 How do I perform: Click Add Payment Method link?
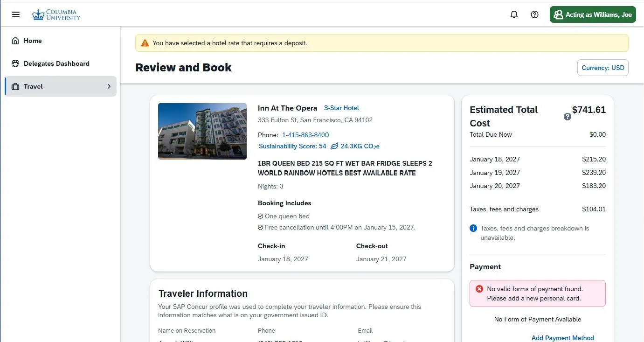[563, 338]
